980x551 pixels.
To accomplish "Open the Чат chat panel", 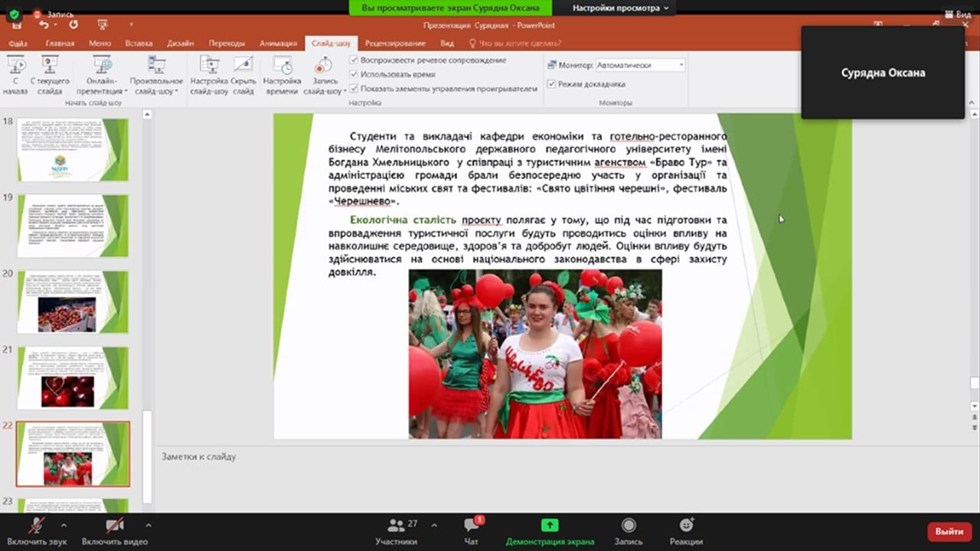I will tap(472, 526).
